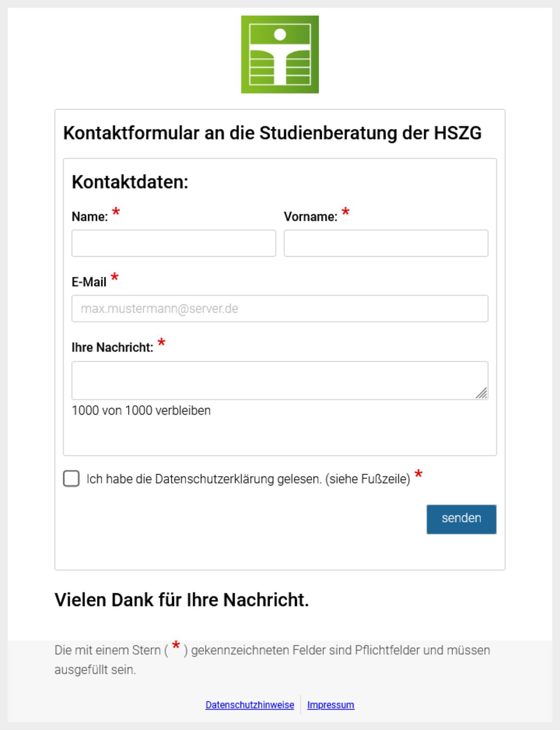Click the textarea resize handle
The height and width of the screenshot is (730, 560).
click(x=482, y=393)
